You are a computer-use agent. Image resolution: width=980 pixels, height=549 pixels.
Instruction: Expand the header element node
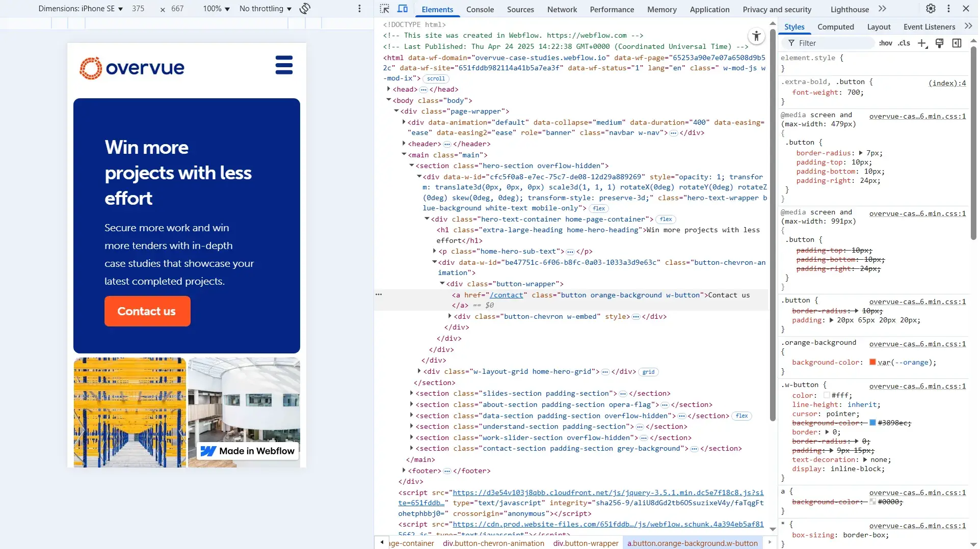[x=404, y=144]
